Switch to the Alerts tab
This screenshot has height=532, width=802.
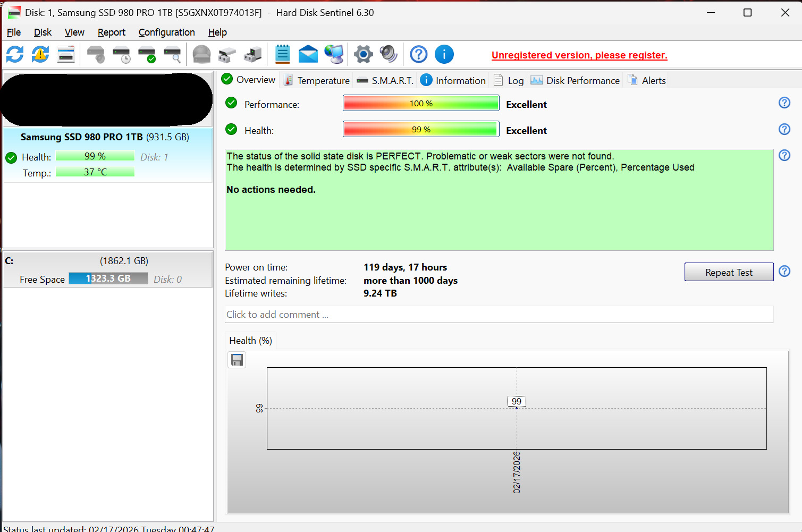[646, 80]
